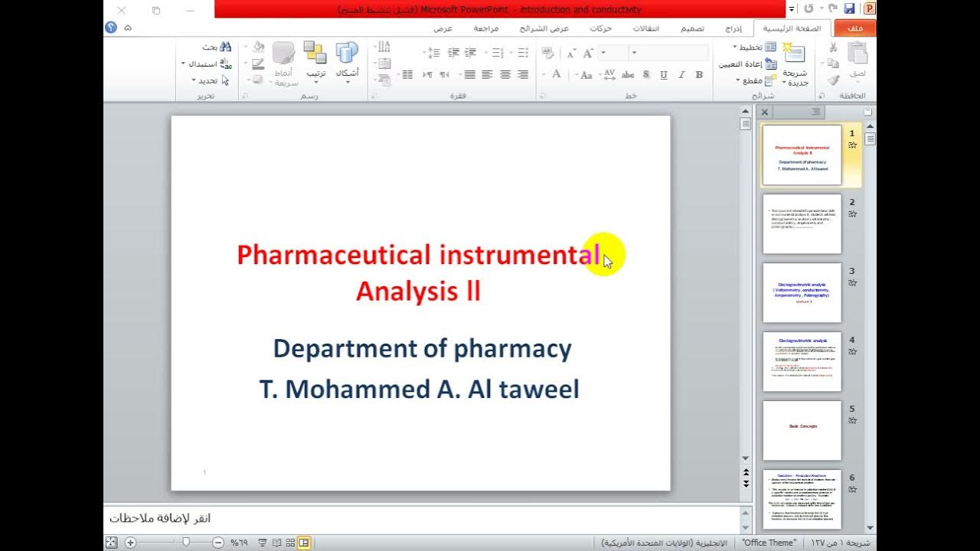The height and width of the screenshot is (551, 980).
Task: Start slide show from status bar
Action: (x=263, y=543)
